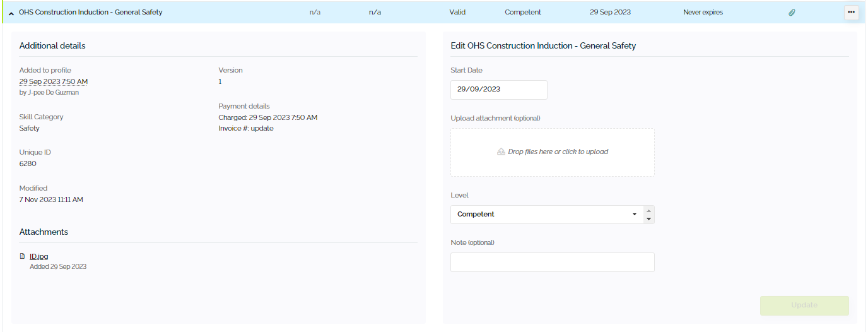Select the OHS Construction Induction row title
The height and width of the screenshot is (332, 868).
tap(91, 12)
